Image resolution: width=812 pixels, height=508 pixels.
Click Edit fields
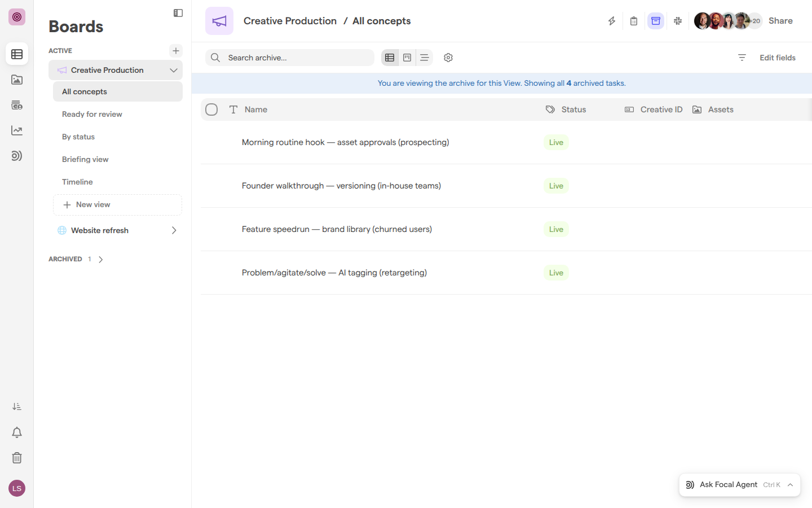pos(777,58)
